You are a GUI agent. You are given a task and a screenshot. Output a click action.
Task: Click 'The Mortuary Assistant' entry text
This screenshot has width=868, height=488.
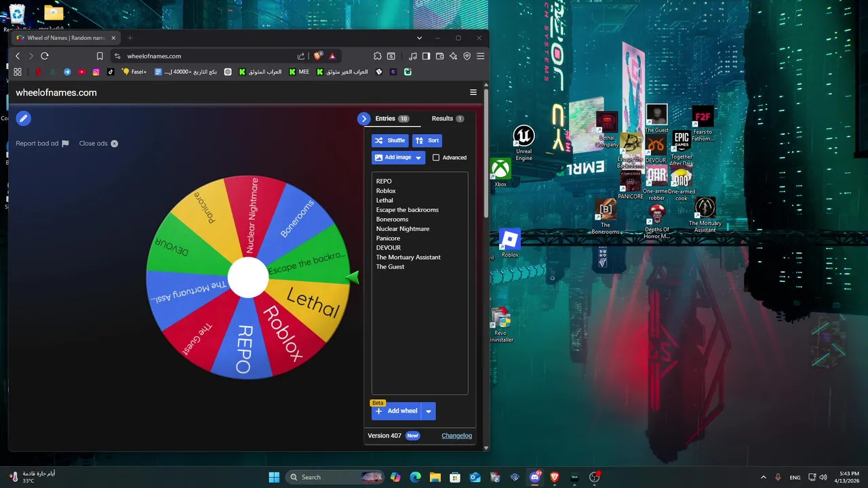click(x=408, y=257)
